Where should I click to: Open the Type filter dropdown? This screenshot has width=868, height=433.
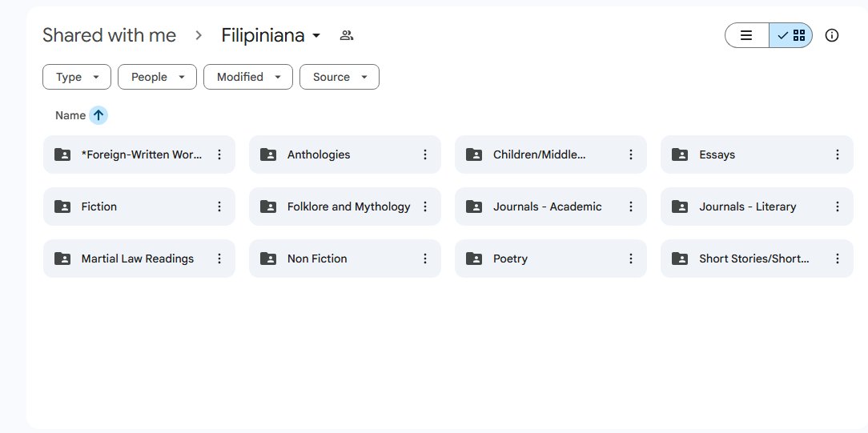[77, 77]
